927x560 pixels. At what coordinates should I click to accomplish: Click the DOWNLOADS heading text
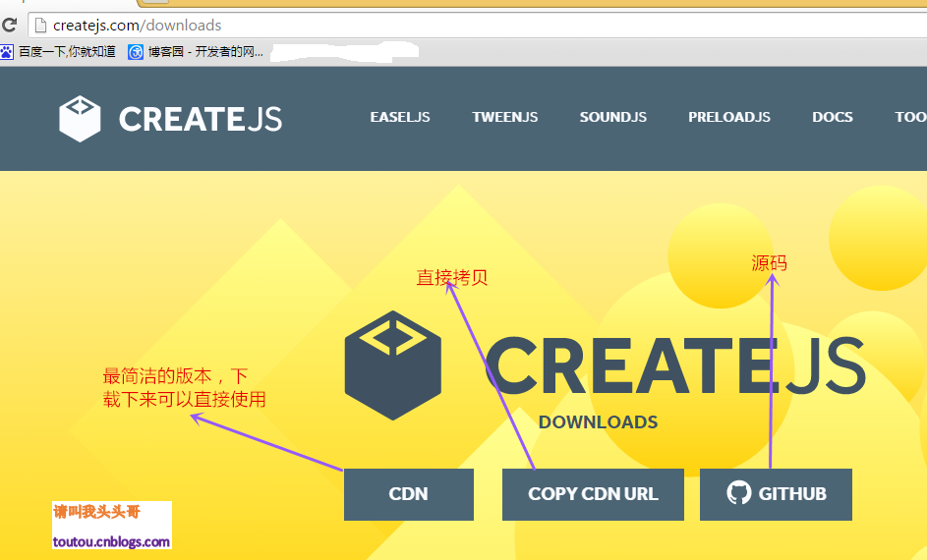(x=598, y=422)
